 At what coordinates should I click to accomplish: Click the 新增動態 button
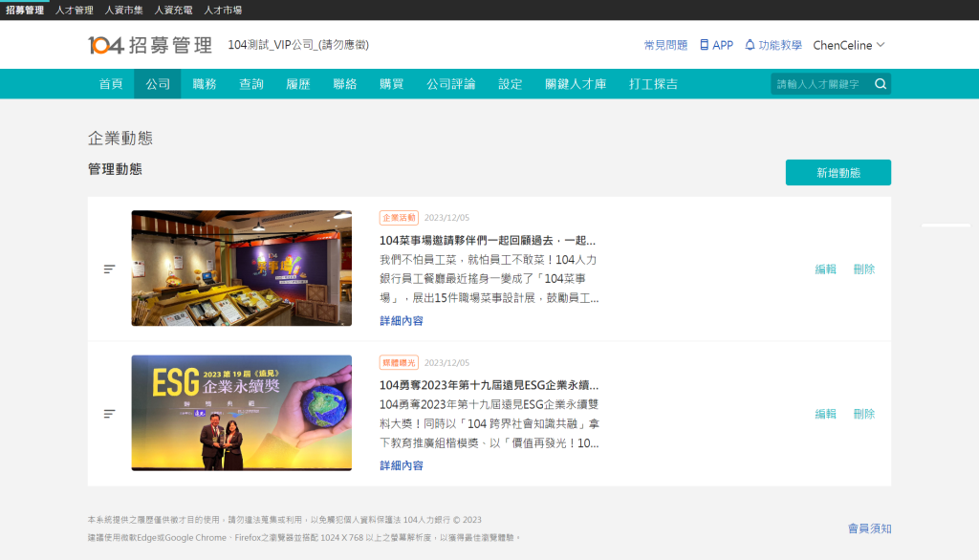[x=838, y=172]
